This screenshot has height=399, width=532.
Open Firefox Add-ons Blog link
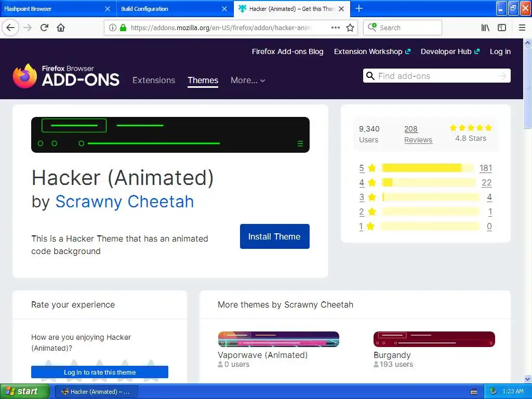pyautogui.click(x=287, y=51)
